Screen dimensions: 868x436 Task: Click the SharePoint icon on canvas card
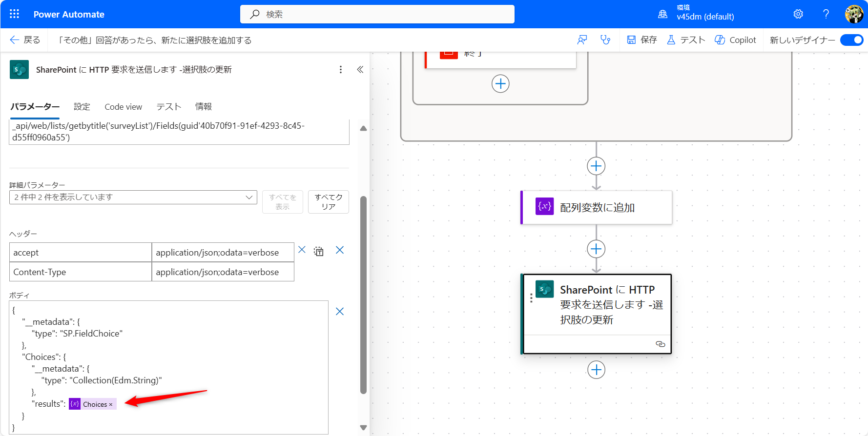tap(544, 289)
